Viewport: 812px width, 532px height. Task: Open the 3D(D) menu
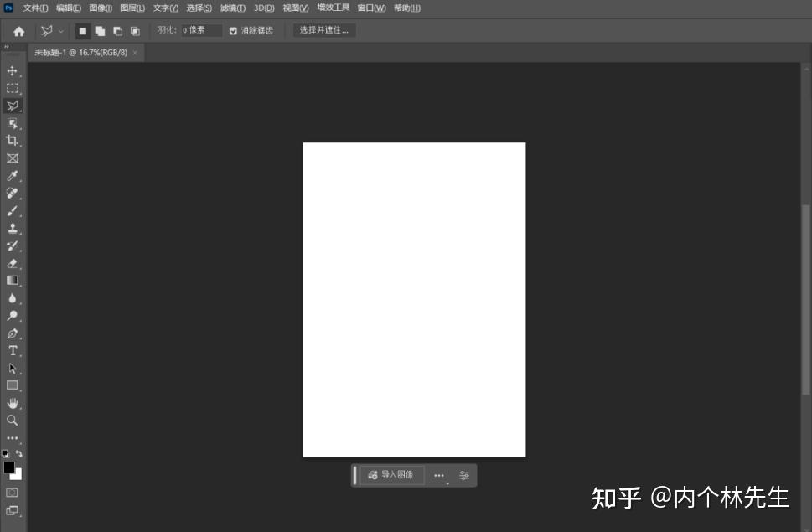pos(264,8)
